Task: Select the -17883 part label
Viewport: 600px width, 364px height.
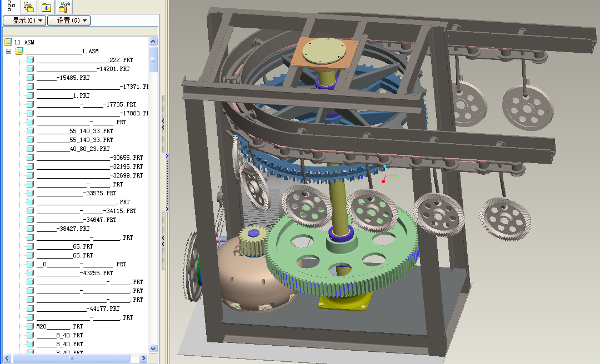Action: tap(93, 113)
